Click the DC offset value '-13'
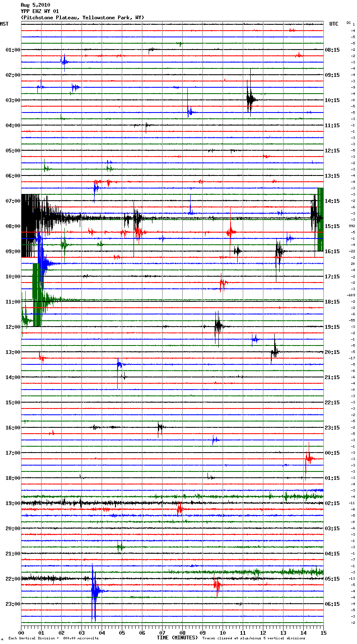Screen dimensions: 357x644 pos(352,579)
